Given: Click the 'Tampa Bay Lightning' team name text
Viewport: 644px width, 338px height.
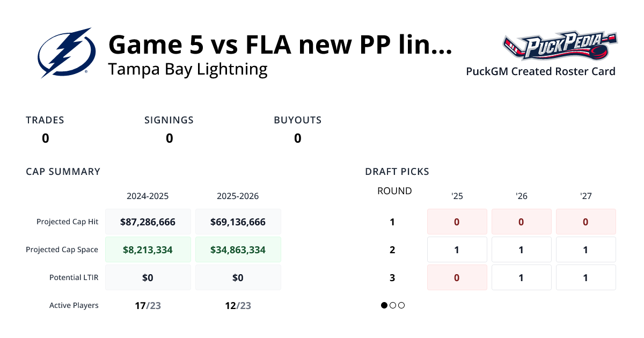Looking at the screenshot, I should 188,69.
